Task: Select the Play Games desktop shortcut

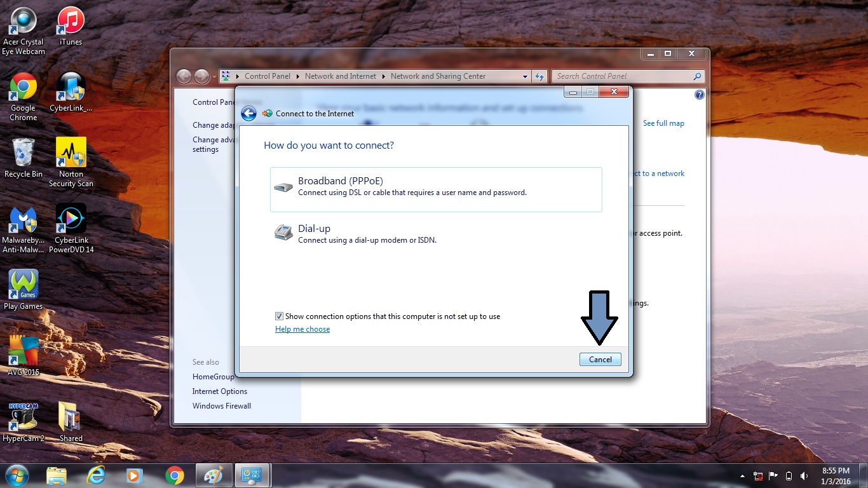Action: pos(24,290)
